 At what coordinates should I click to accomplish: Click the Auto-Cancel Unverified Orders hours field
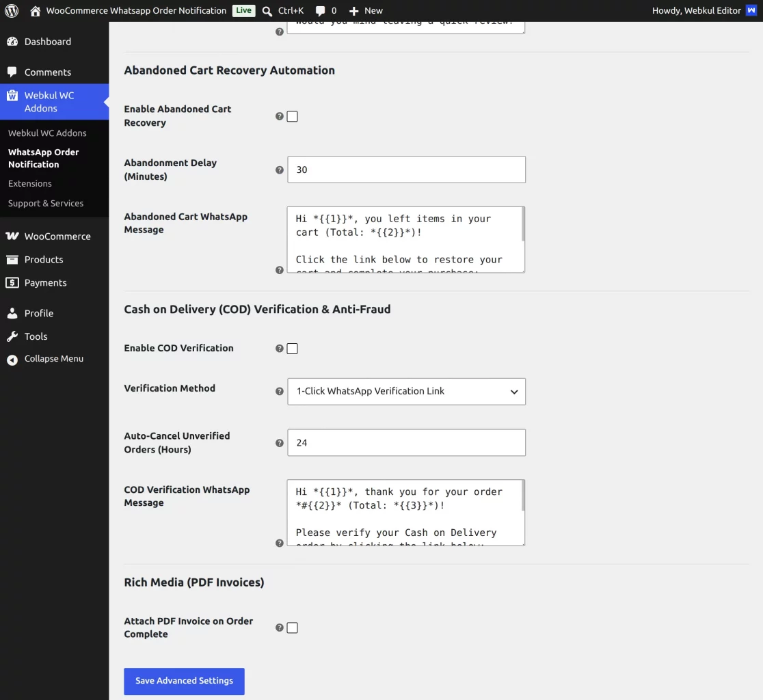(406, 443)
